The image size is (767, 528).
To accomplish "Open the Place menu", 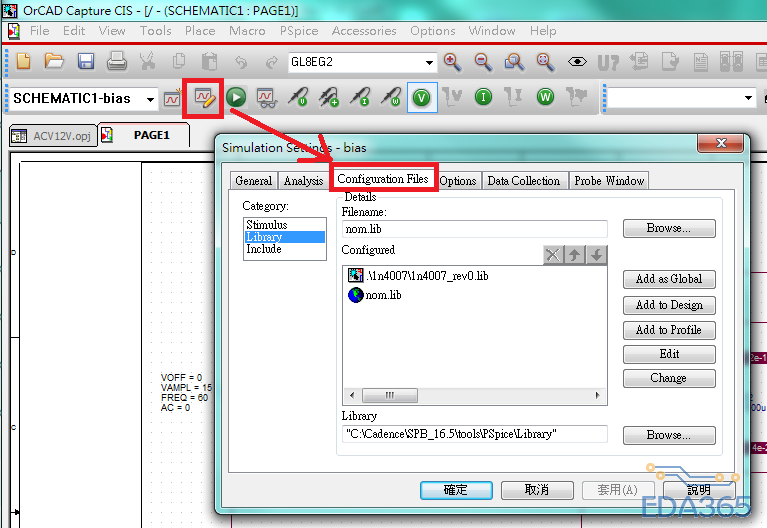I will tap(200, 31).
